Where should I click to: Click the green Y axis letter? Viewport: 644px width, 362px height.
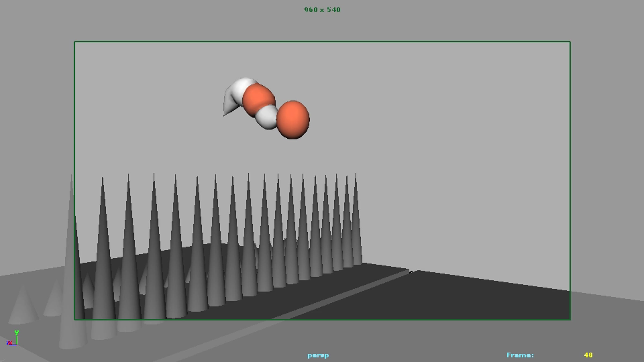[x=17, y=333]
